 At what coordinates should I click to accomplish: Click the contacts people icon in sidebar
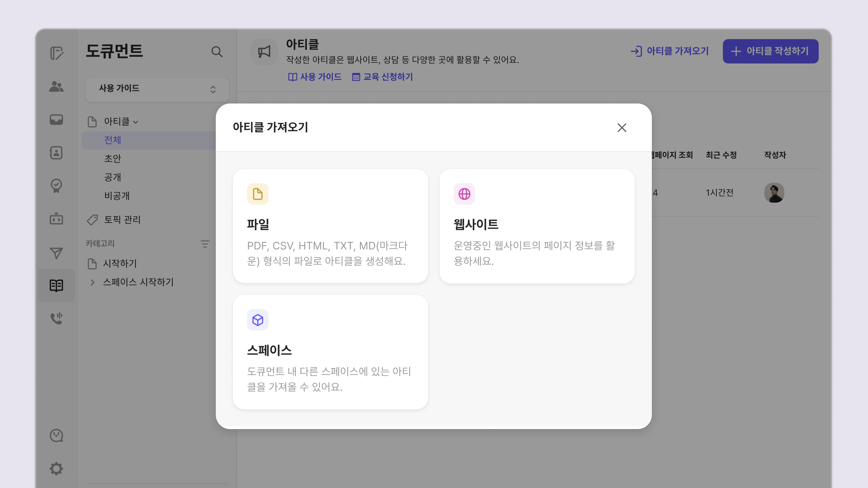coord(56,86)
